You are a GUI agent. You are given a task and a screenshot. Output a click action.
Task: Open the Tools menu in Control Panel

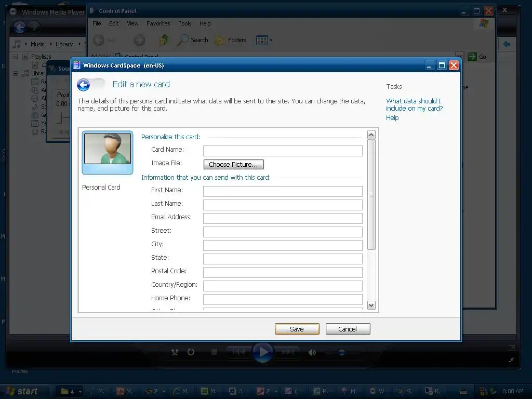[x=185, y=23]
